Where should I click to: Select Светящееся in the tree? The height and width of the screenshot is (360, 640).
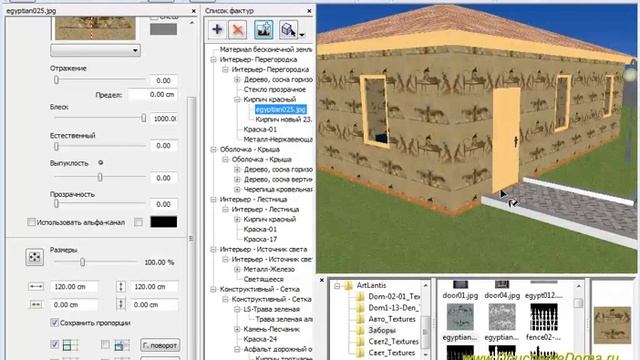click(263, 279)
